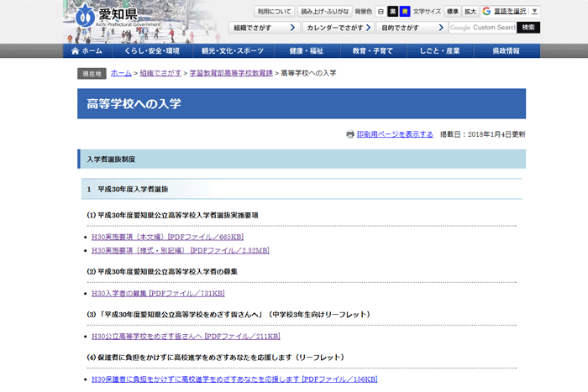
Task: Select blue background color option
Action: point(404,12)
